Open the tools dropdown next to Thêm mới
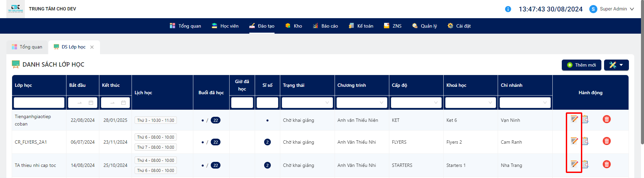 pyautogui.click(x=616, y=65)
